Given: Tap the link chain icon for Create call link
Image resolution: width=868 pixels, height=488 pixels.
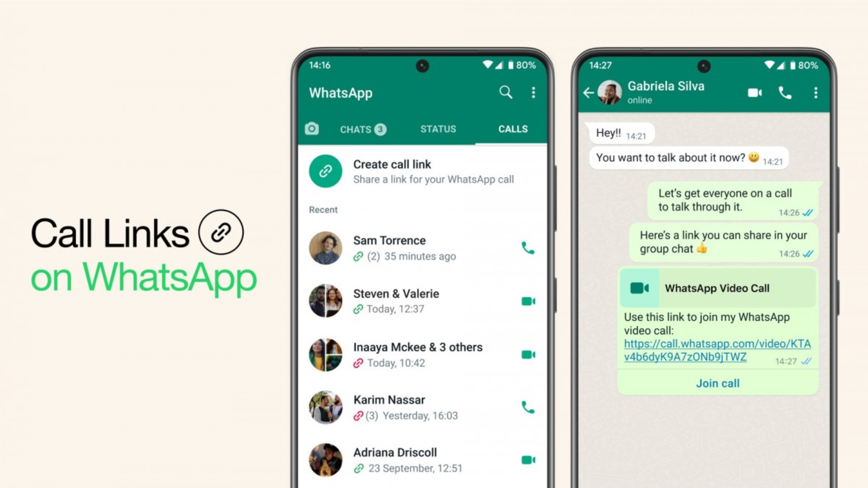Looking at the screenshot, I should tap(325, 170).
